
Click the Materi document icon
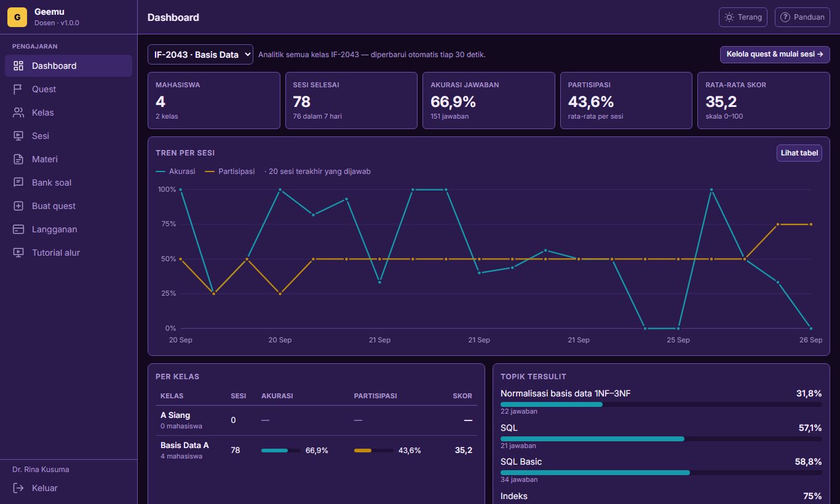(18, 159)
